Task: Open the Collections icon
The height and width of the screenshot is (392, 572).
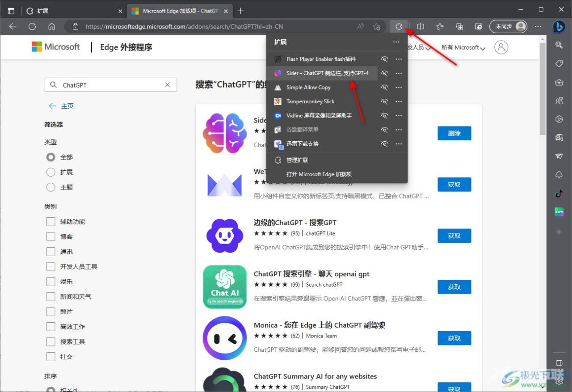Action: coord(459,26)
